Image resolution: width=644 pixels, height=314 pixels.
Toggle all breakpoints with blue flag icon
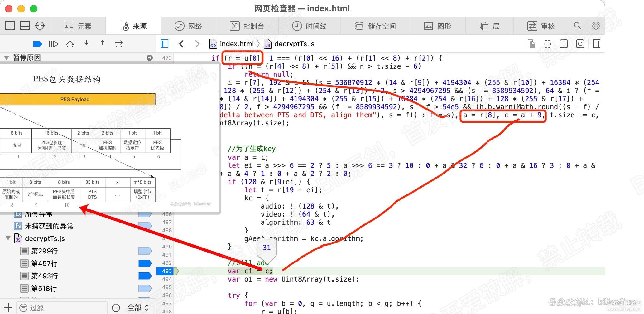(x=37, y=44)
